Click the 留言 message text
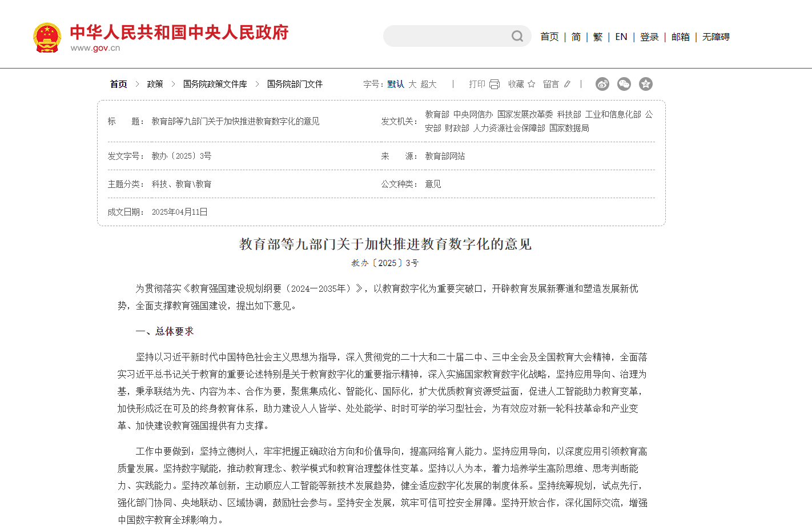Viewport: 812px width, 526px height. pos(551,84)
